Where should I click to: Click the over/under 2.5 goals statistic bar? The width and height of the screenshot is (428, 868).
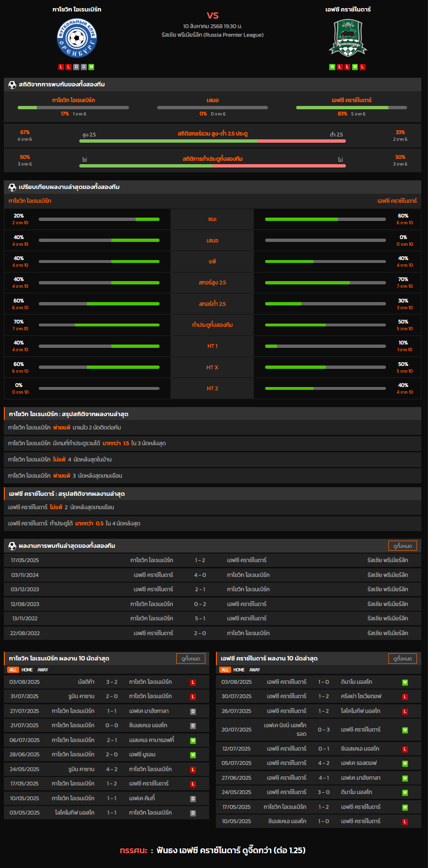213,141
